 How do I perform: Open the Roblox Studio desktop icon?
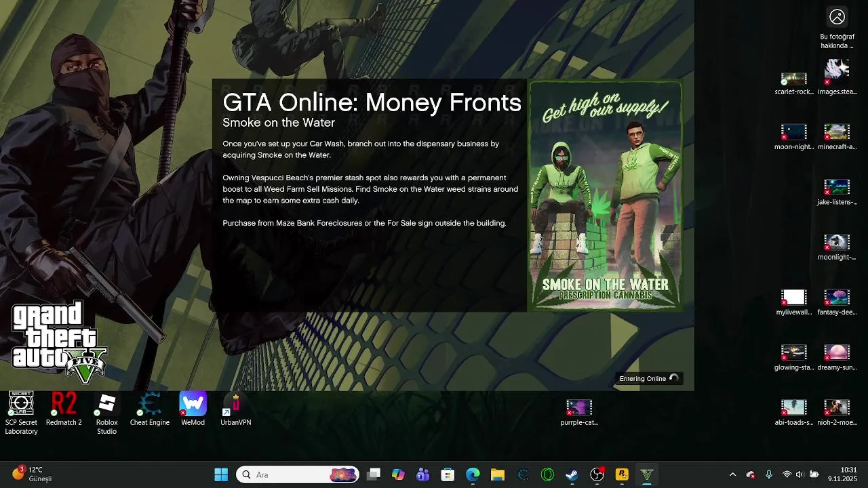pos(106,413)
